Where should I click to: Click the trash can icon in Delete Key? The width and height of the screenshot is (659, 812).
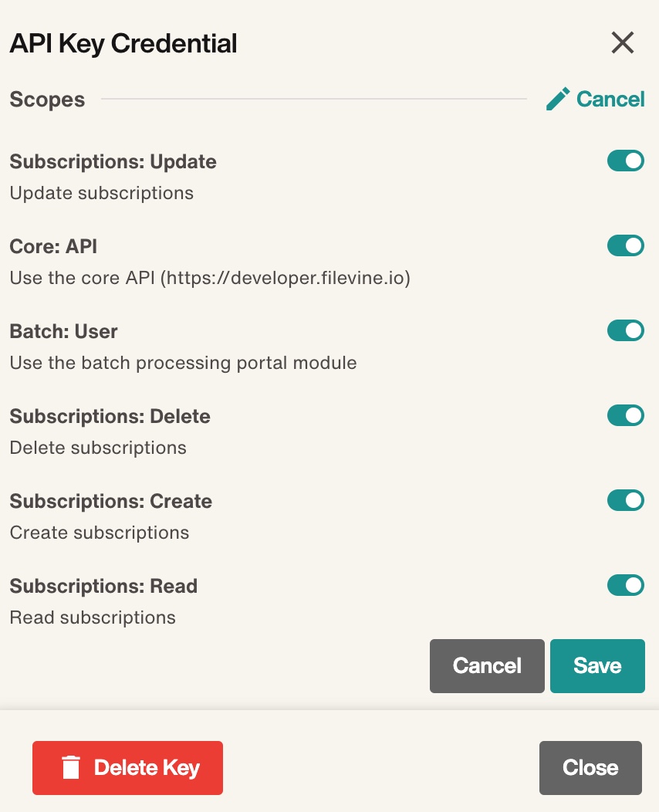pos(71,767)
